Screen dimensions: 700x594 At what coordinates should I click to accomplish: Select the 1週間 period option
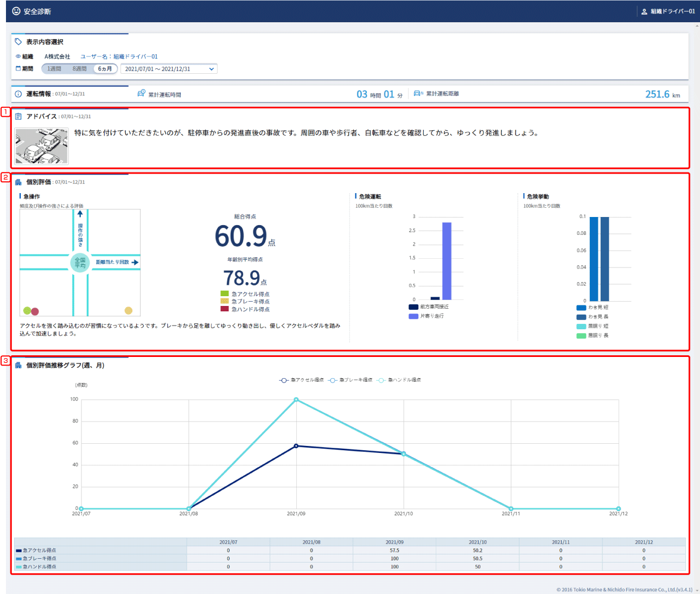[54, 69]
